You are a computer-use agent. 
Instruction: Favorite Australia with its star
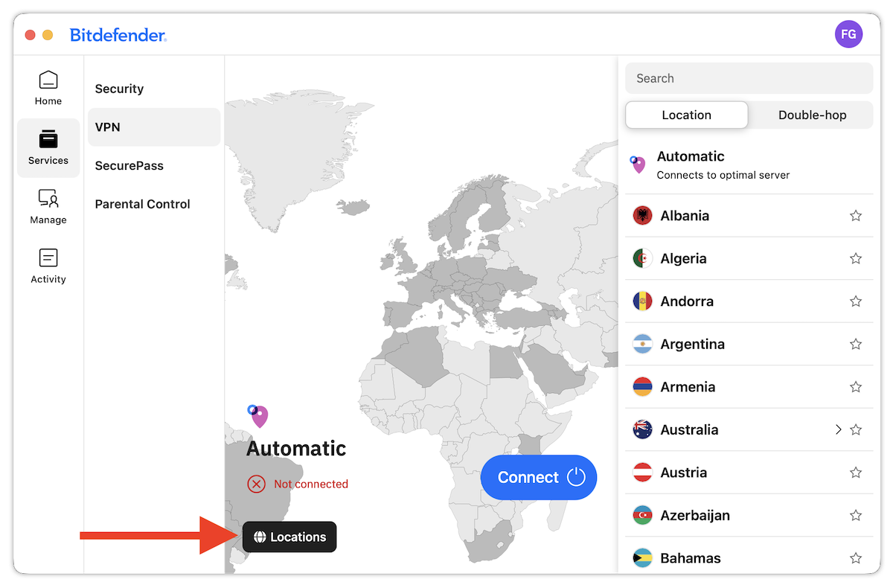pos(856,429)
